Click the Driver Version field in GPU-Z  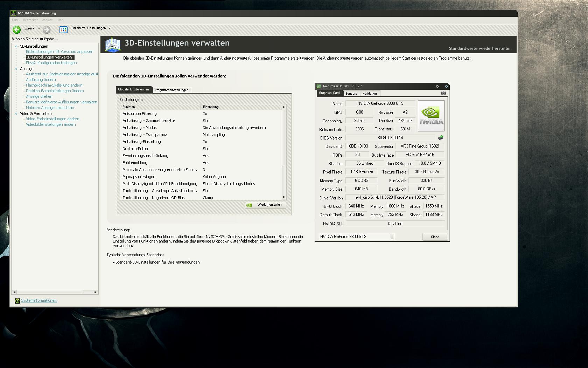coord(395,197)
